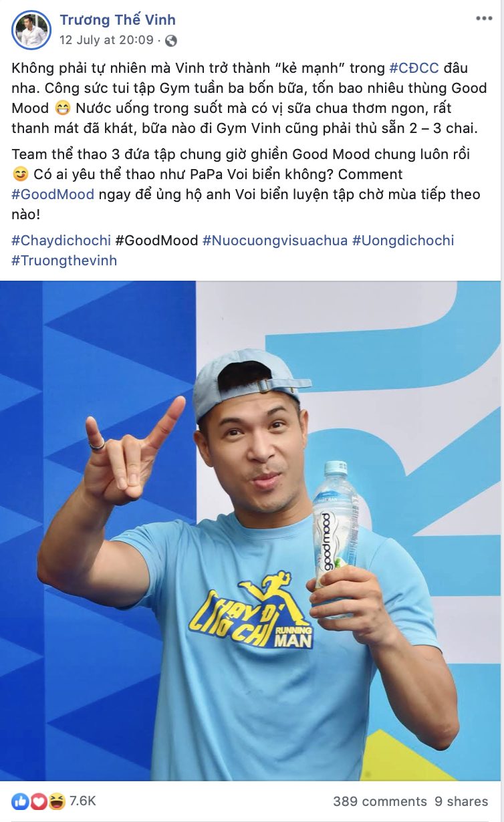Open the #Nuocuongvisuachua hashtag
Screen dimensions: 504x822
coord(275,240)
